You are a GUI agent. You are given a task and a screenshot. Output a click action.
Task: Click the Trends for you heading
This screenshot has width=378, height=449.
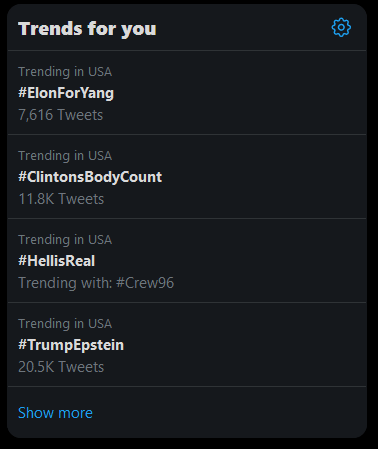pos(87,29)
